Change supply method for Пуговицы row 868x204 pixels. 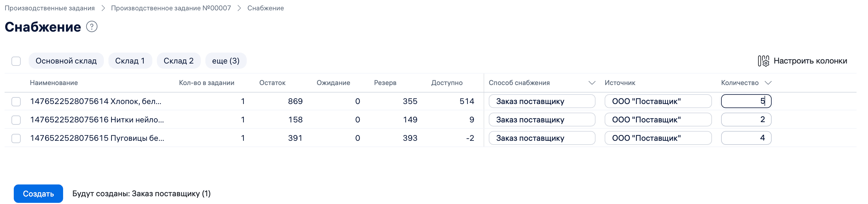tap(542, 138)
